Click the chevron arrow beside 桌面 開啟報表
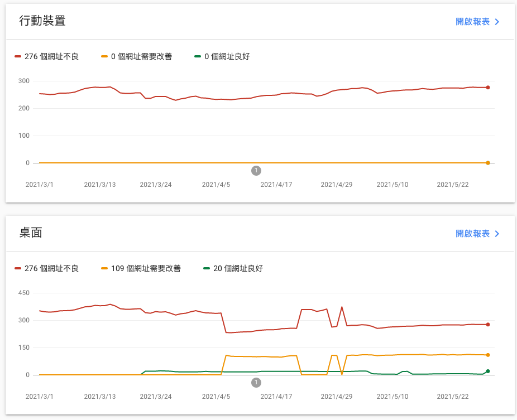 (x=497, y=234)
